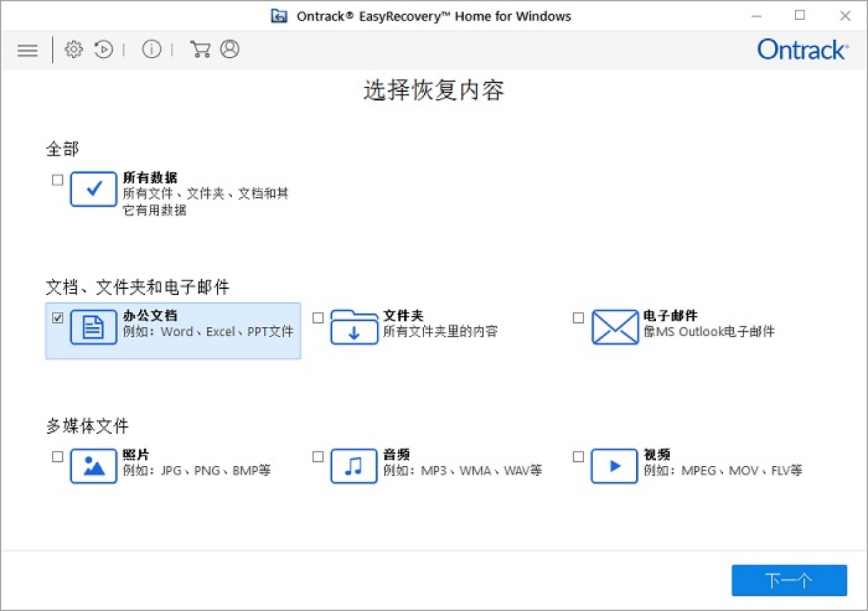Tick the 电子邮件 checkbox
This screenshot has height=611, width=868.
click(x=579, y=318)
